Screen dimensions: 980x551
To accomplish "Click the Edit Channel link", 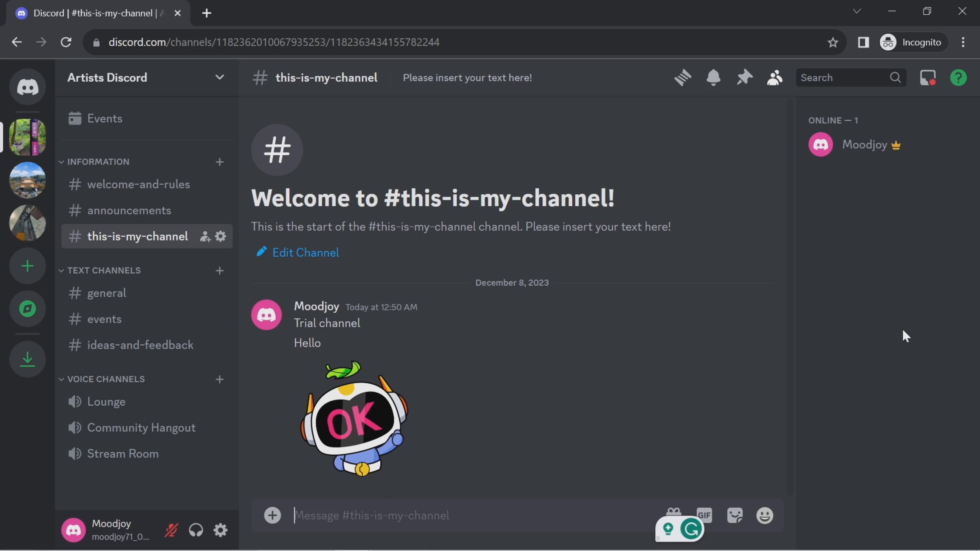I will pyautogui.click(x=305, y=253).
